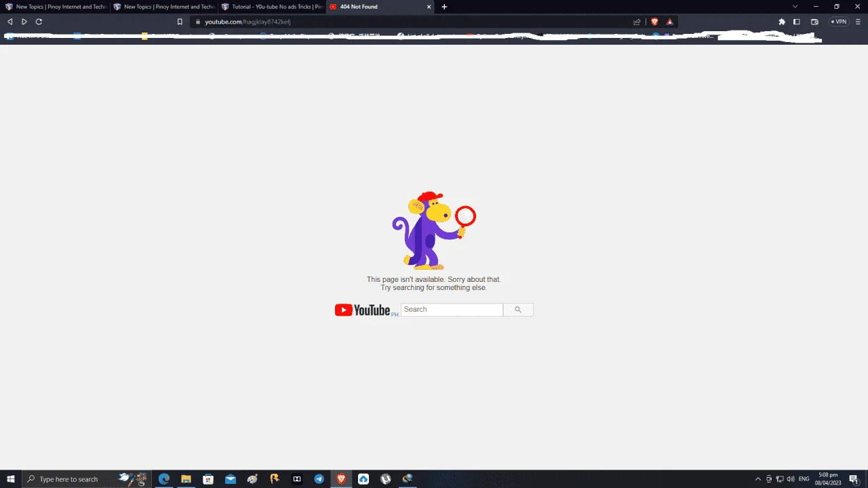Open Microsoft Store from the taskbar

click(208, 479)
